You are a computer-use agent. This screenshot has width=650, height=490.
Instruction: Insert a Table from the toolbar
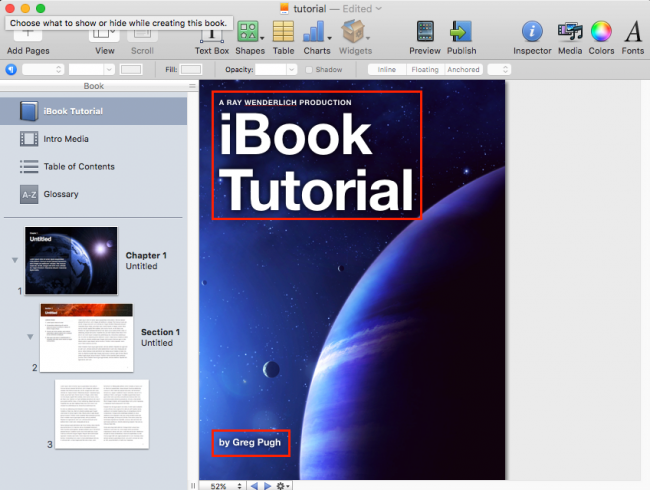284,39
